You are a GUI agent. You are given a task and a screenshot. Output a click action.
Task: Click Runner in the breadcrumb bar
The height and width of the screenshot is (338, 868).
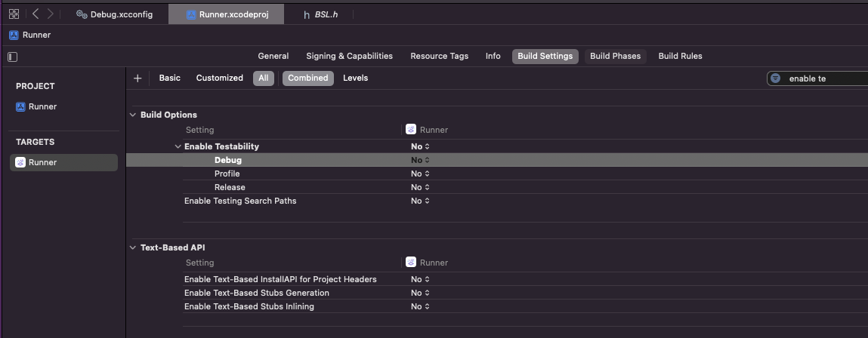(36, 35)
